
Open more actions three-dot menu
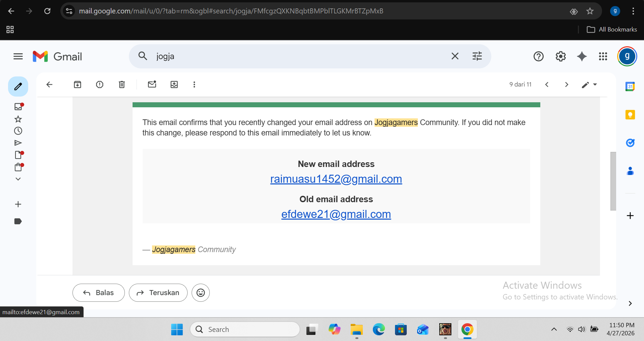pos(194,84)
